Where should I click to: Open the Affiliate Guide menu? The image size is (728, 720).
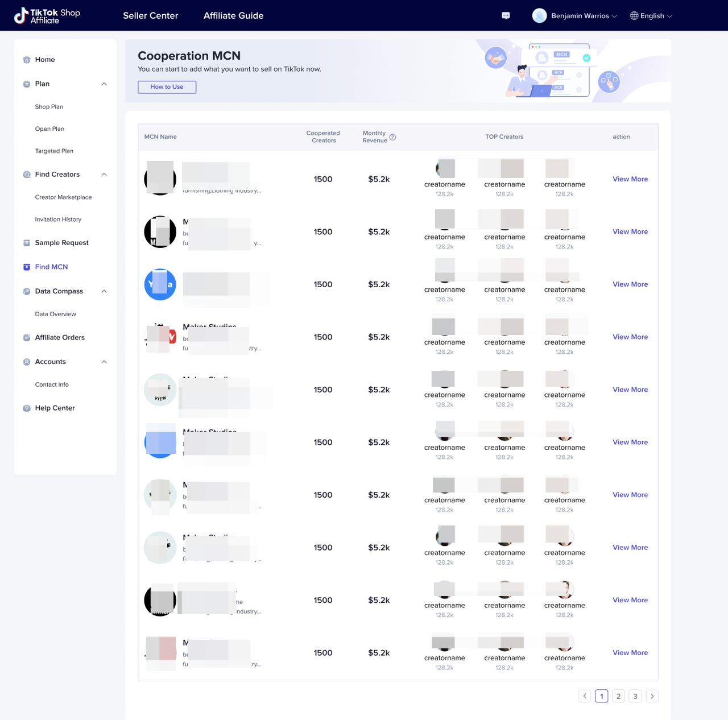point(233,16)
